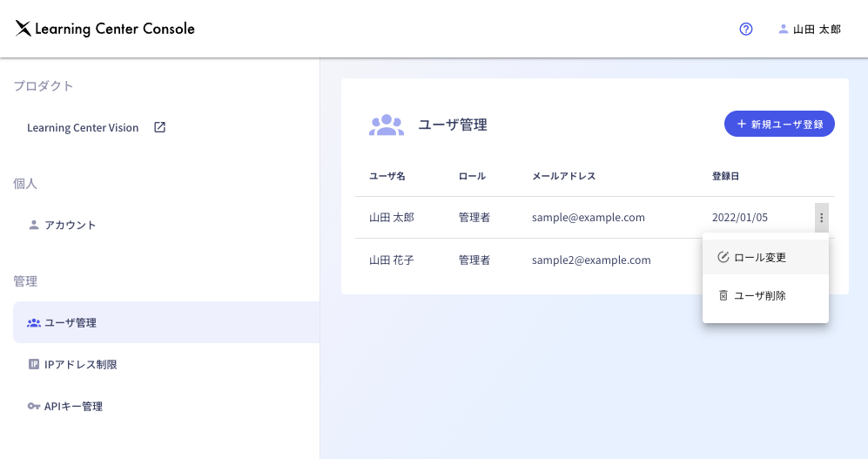
Task: Click the person icon next to アカウント
Action: point(34,225)
